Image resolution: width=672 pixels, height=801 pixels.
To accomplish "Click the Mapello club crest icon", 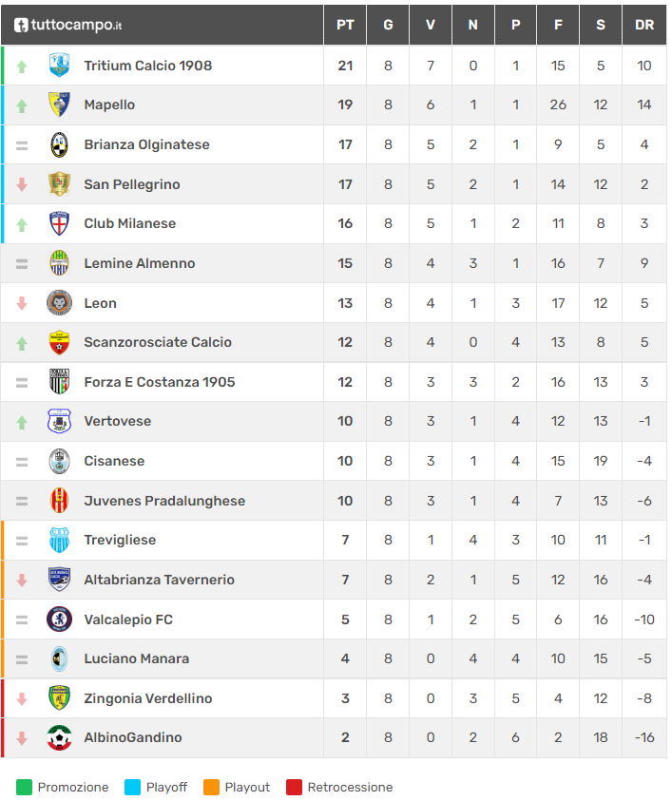I will 59,105.
